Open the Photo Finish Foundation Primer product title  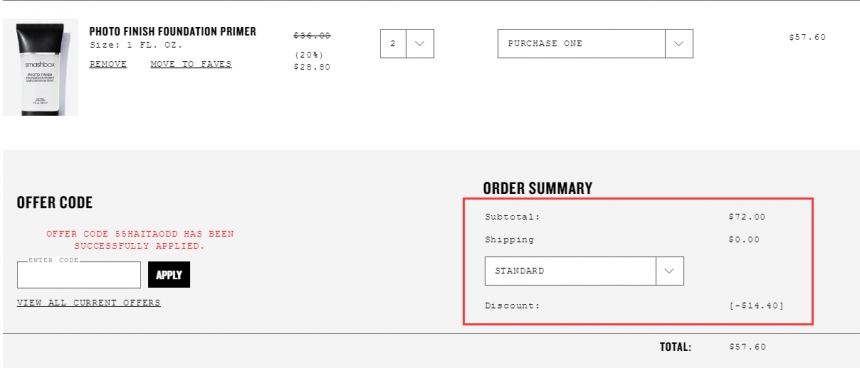[173, 31]
